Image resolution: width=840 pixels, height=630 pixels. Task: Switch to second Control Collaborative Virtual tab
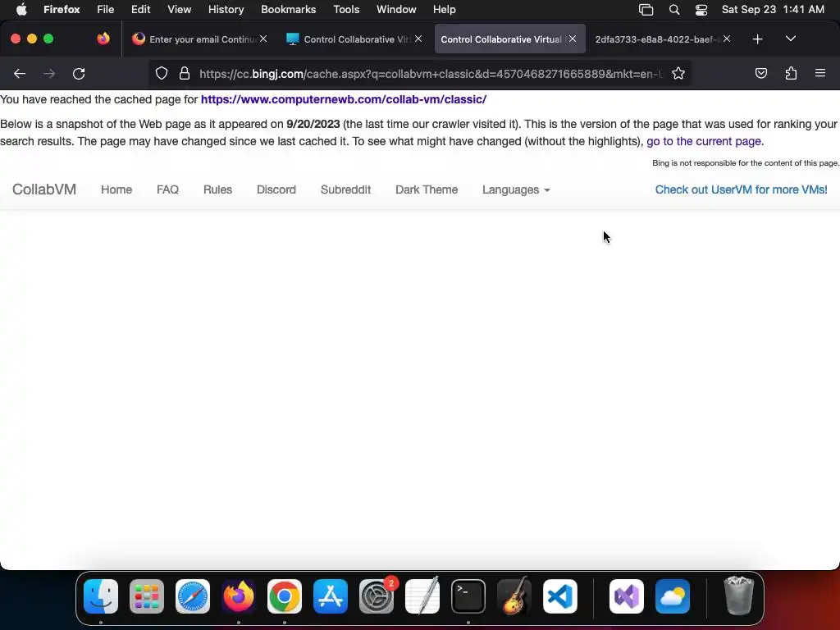click(x=510, y=39)
